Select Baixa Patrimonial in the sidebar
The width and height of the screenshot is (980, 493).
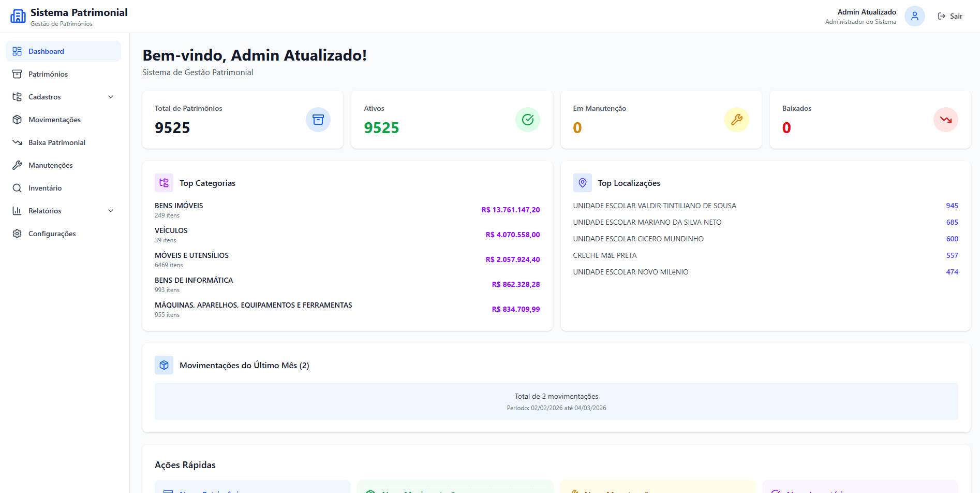coord(57,142)
